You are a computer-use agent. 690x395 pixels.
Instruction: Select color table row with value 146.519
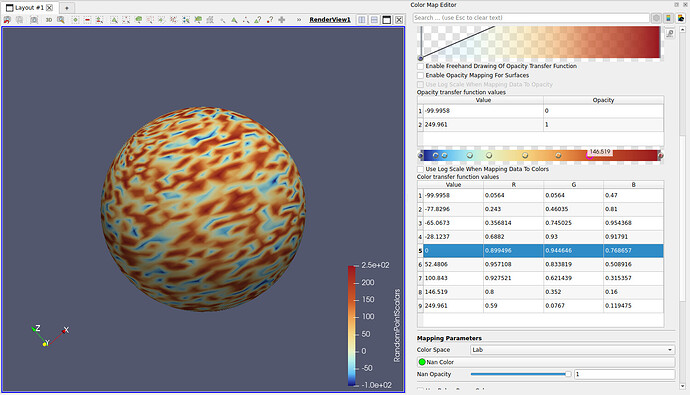click(x=540, y=292)
